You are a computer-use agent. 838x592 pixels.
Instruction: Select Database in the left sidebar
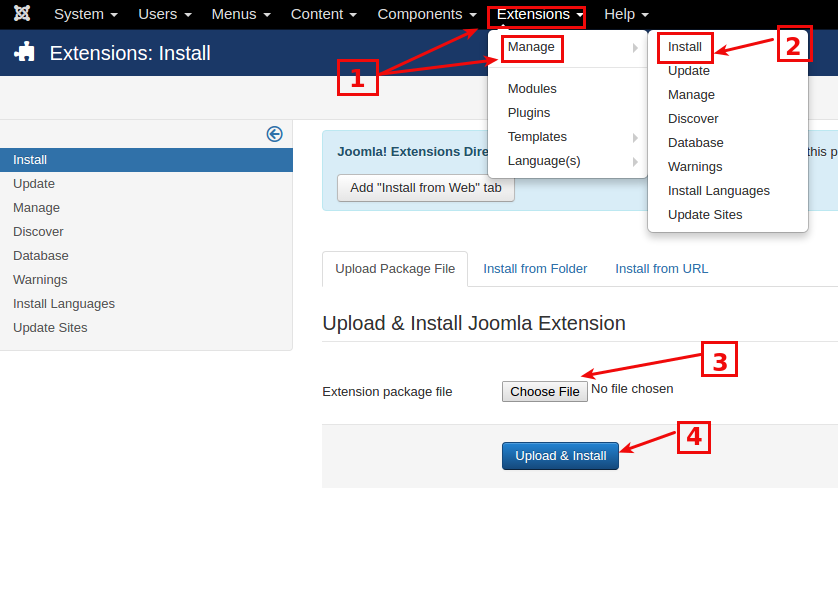click(146, 256)
